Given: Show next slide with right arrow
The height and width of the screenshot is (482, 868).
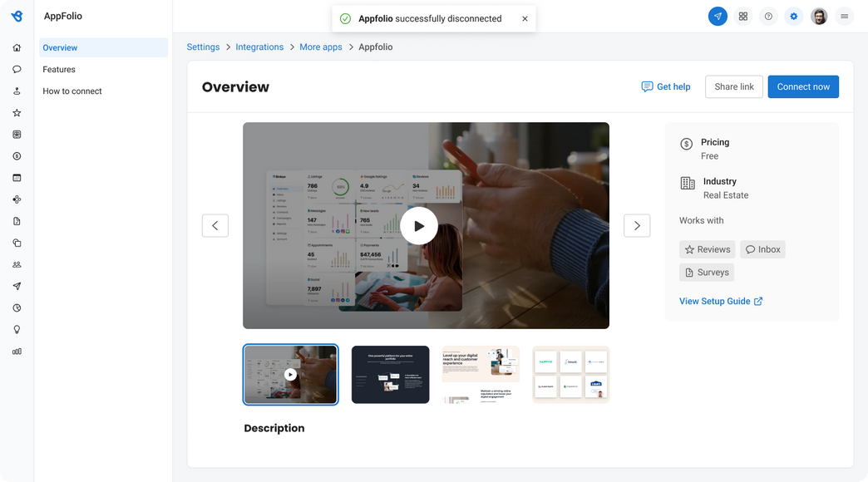Looking at the screenshot, I should pyautogui.click(x=637, y=225).
